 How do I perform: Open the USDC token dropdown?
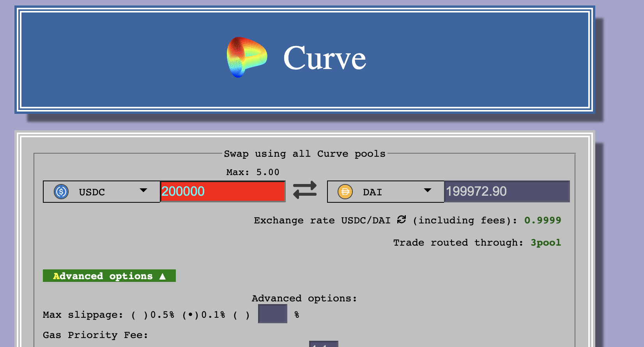pos(101,191)
